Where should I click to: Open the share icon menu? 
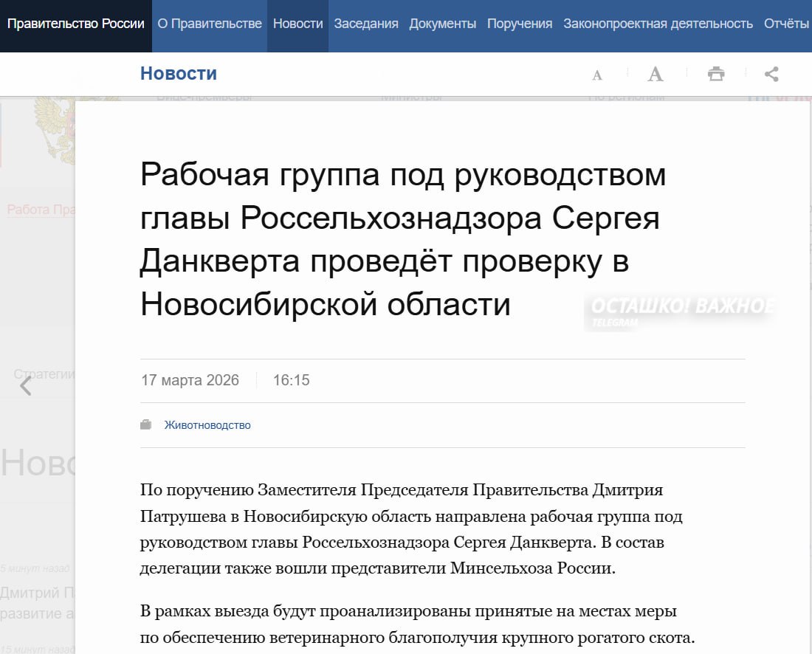pos(771,74)
